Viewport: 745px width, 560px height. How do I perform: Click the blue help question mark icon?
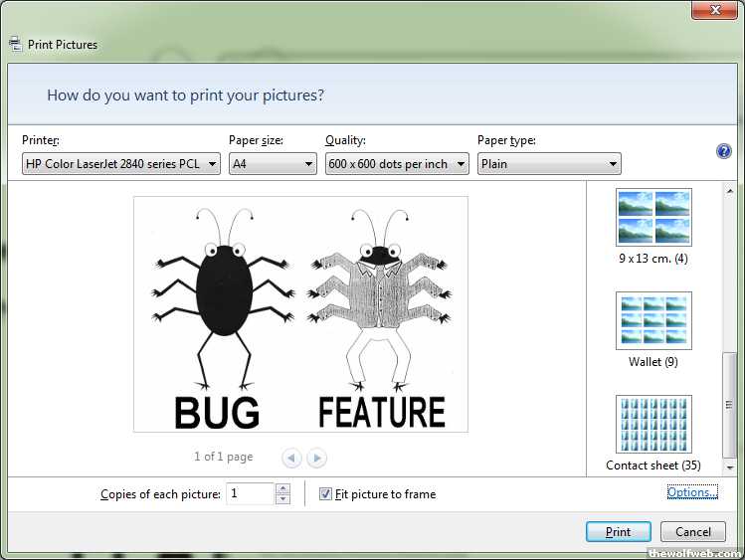tap(724, 151)
